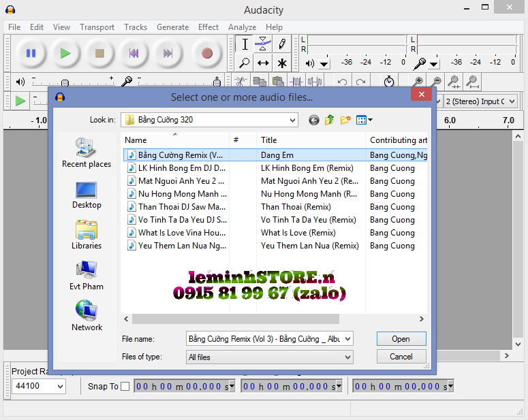Go back with the dialog Back arrow
528x420 pixels.
click(x=314, y=120)
